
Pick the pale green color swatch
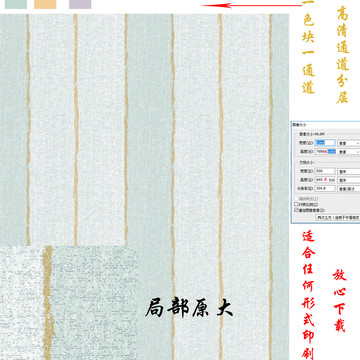[x=16, y=4]
